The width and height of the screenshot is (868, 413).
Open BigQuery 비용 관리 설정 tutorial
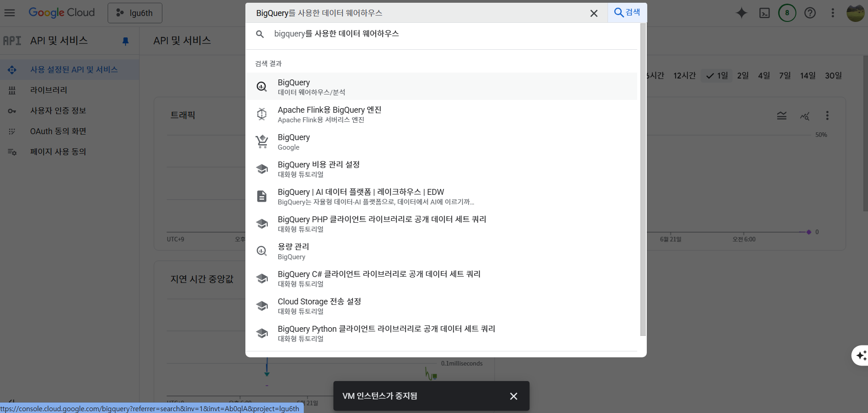(x=441, y=168)
